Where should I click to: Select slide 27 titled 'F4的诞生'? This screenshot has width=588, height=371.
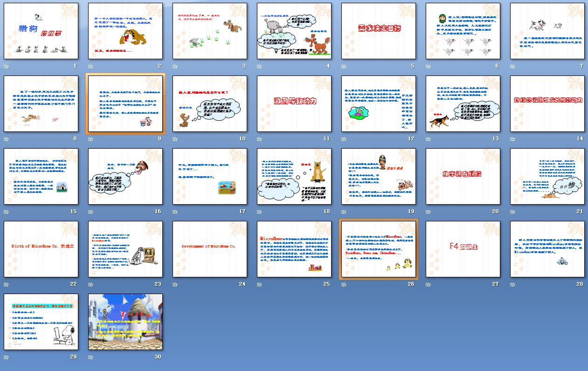pyautogui.click(x=463, y=249)
